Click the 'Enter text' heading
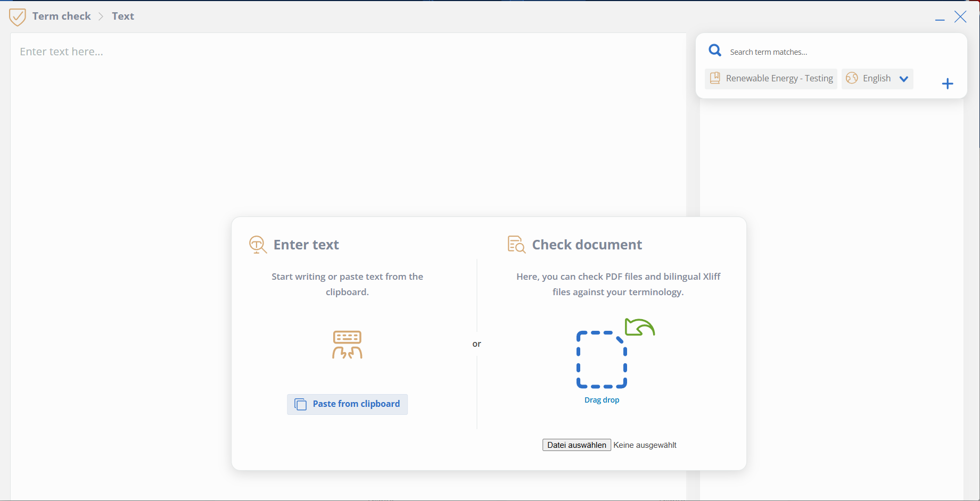This screenshot has height=501, width=980. [306, 245]
